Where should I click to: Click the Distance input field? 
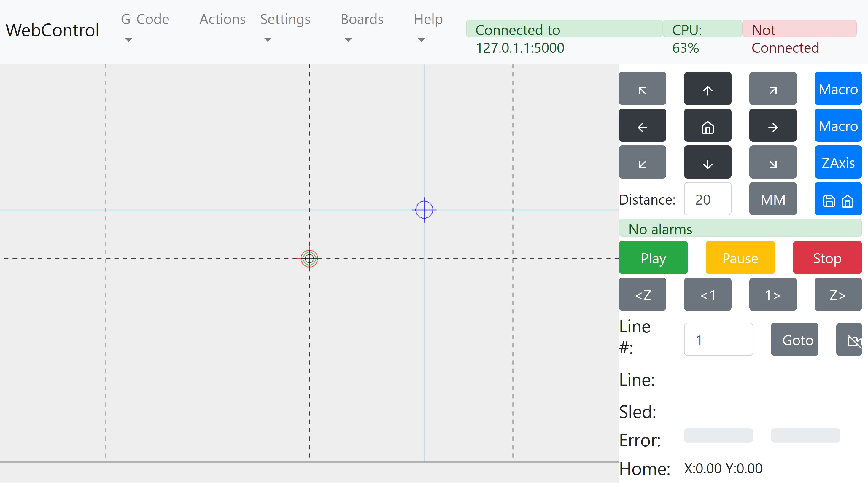(707, 199)
